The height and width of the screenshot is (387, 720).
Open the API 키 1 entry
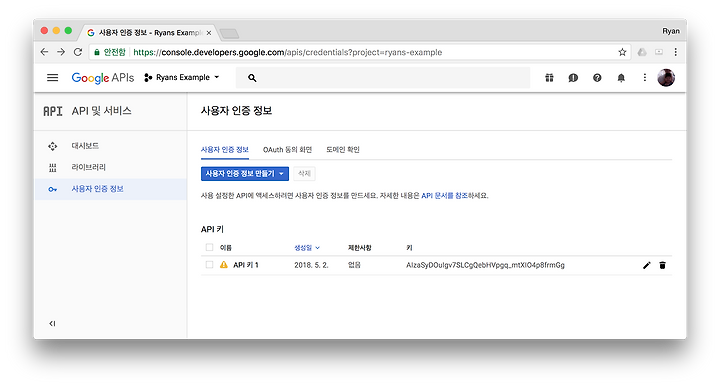pyautogui.click(x=246, y=265)
